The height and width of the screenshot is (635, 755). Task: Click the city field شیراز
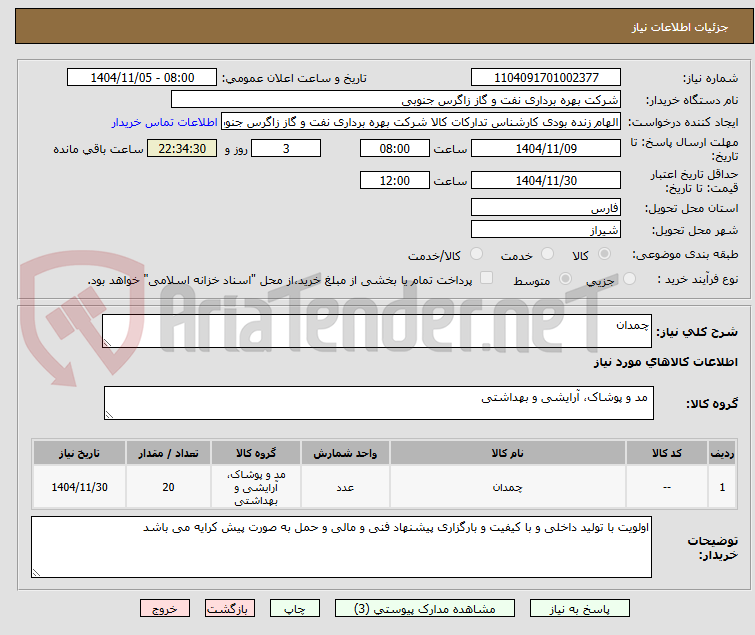click(x=546, y=230)
